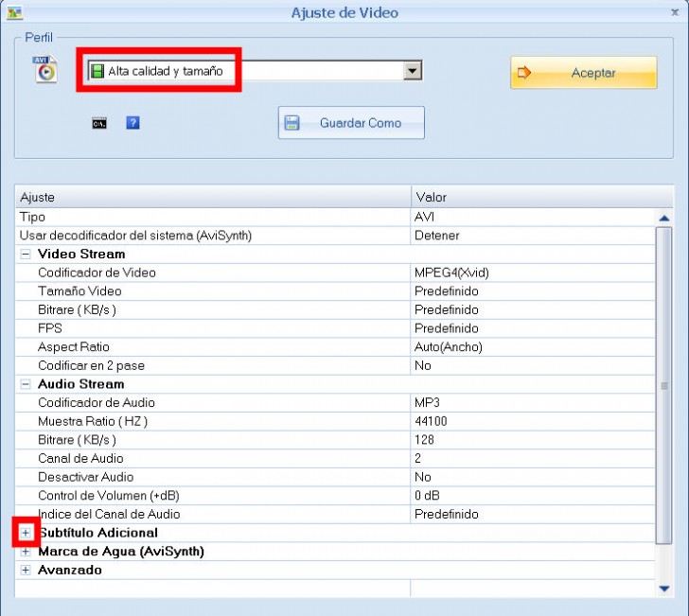Expand Marca de Agua (AviSynth) section

(x=26, y=552)
